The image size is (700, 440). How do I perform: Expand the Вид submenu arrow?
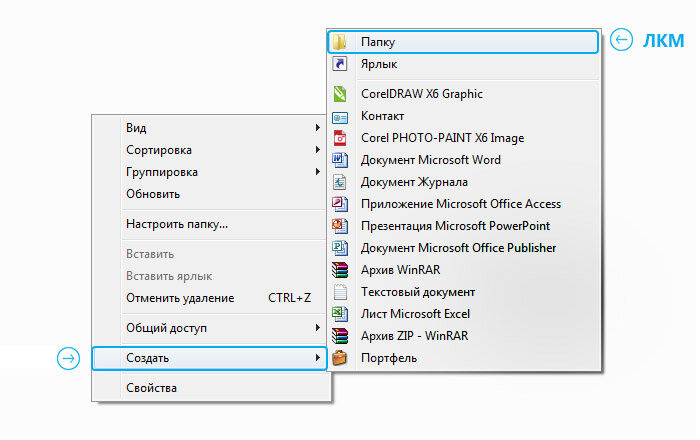(317, 128)
